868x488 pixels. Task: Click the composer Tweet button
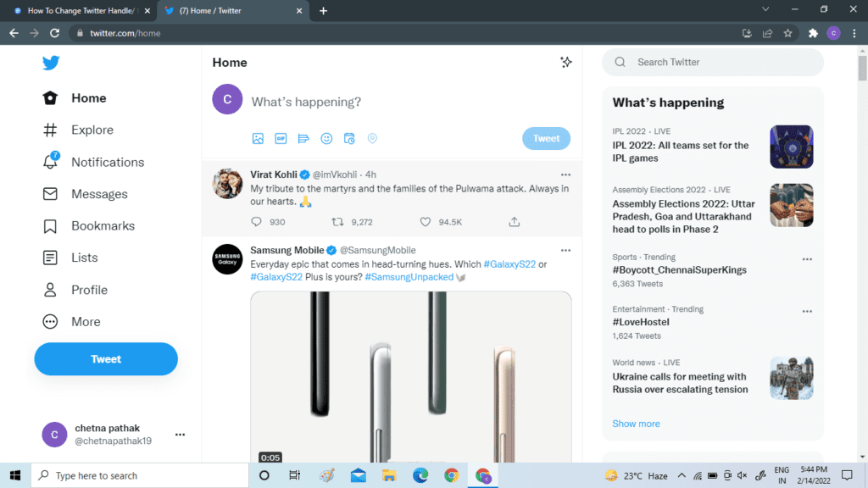(546, 138)
